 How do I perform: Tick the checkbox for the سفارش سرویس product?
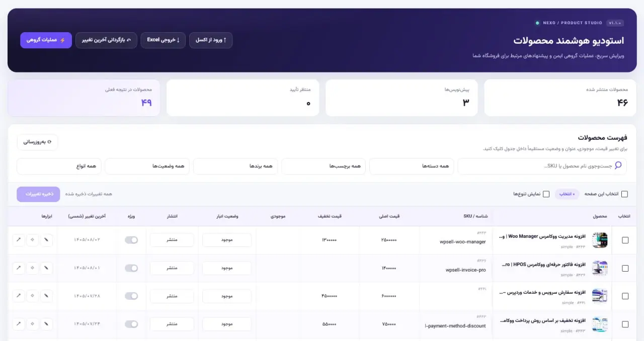pyautogui.click(x=625, y=296)
